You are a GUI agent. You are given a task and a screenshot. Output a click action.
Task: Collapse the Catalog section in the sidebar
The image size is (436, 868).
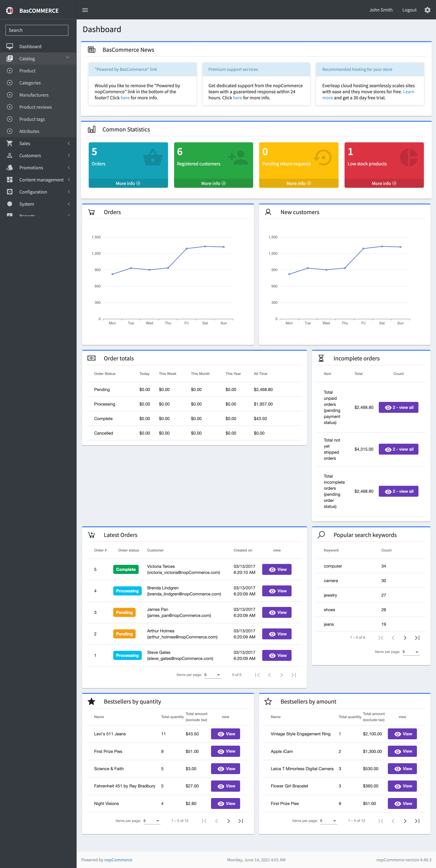[67, 58]
